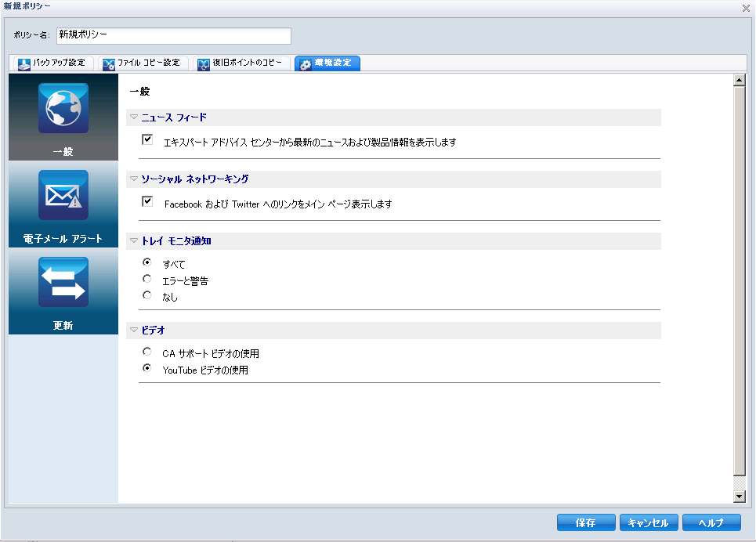The height and width of the screenshot is (542, 756).
Task: Click the バックアップ設定 tab icon
Action: 24,63
